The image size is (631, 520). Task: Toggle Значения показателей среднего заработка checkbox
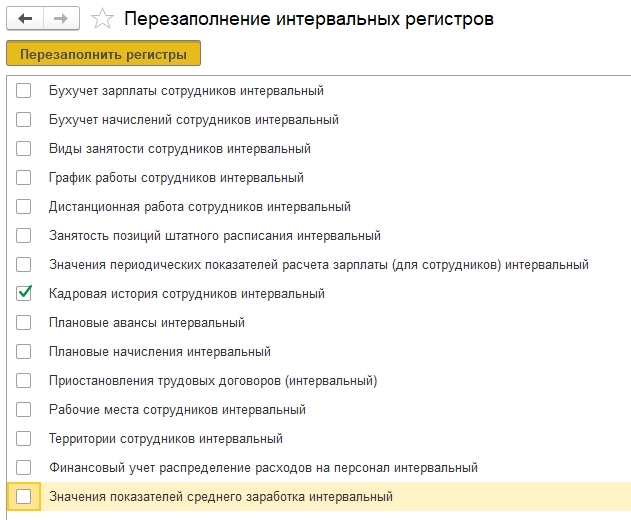23,496
